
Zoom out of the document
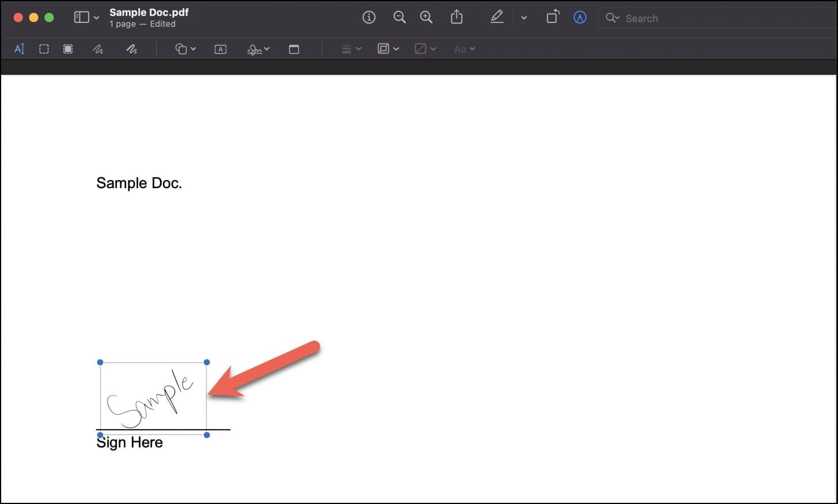coord(399,17)
